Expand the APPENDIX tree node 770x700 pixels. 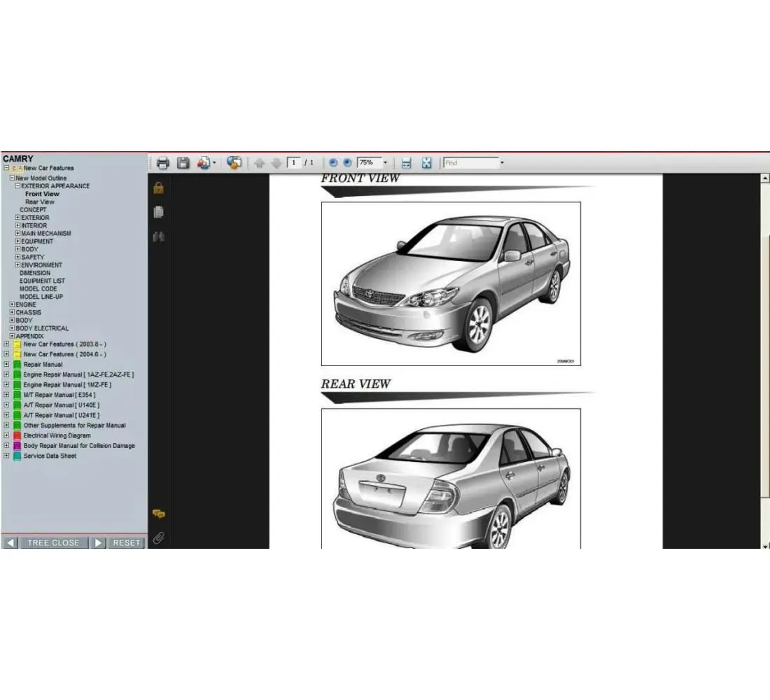click(13, 336)
